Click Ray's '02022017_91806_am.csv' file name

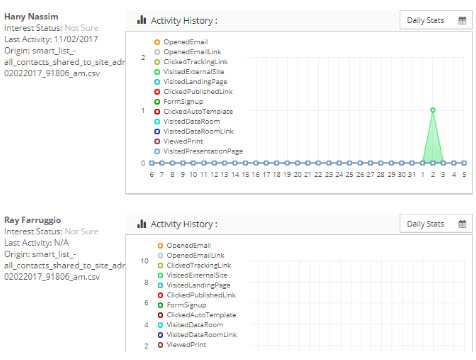[52, 277]
